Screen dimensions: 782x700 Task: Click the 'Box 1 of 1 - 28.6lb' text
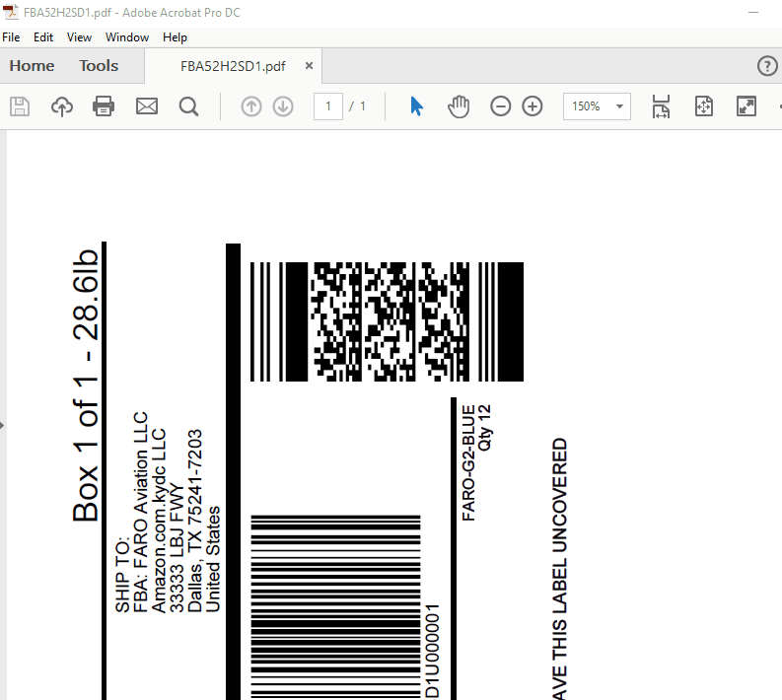[85, 385]
